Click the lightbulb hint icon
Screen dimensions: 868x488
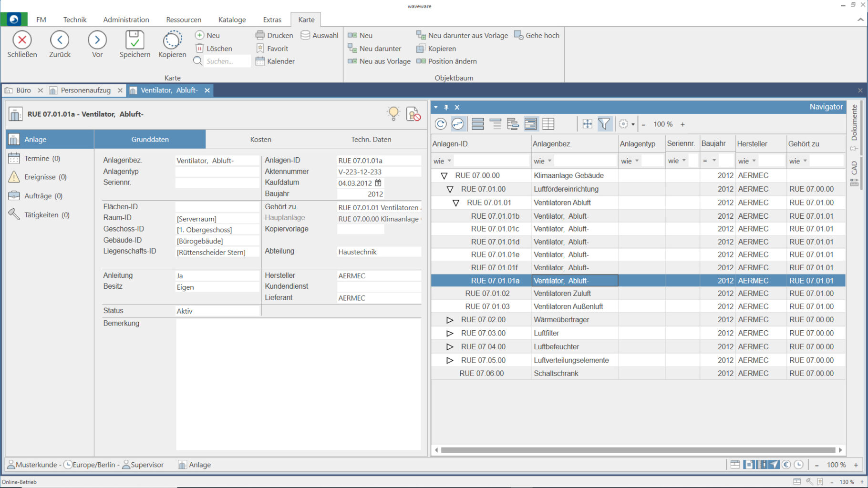pos(393,113)
